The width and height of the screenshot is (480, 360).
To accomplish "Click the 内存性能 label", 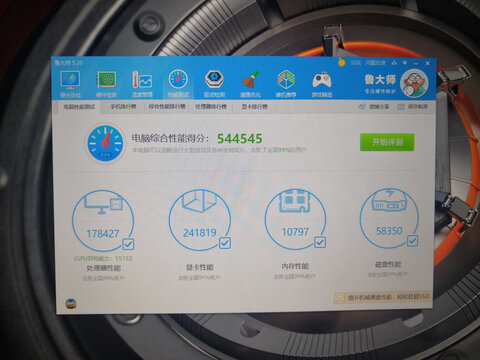I will (x=295, y=266).
